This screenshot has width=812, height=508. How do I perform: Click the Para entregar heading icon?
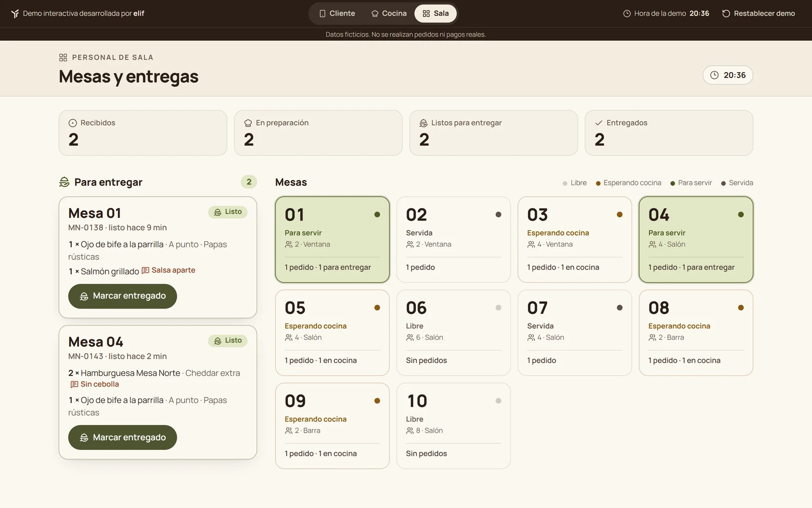point(65,182)
